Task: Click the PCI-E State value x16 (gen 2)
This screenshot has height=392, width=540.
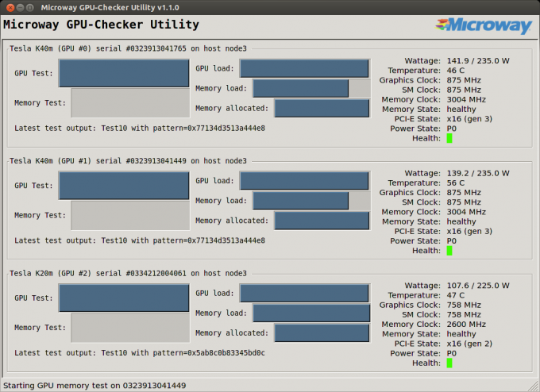Action: point(469,344)
